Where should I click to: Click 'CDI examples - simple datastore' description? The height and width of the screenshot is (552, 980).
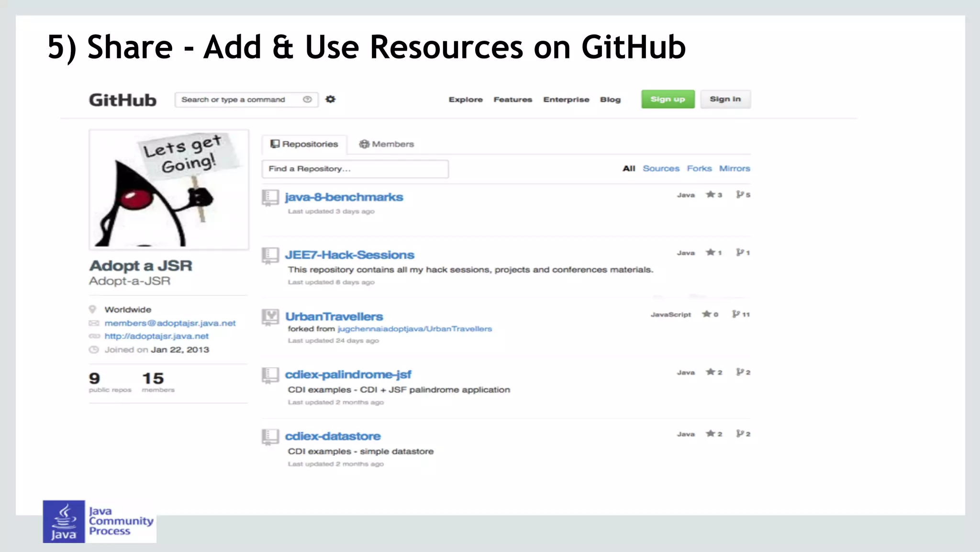pyautogui.click(x=361, y=451)
